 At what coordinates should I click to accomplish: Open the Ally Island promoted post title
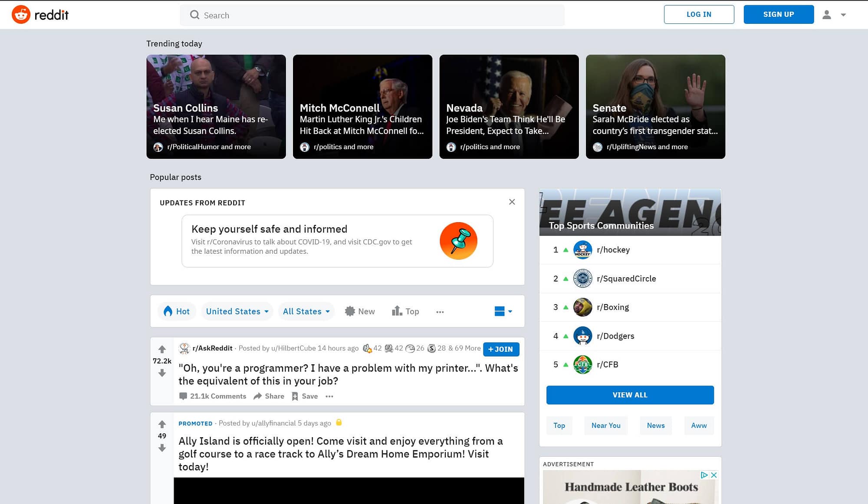click(x=341, y=454)
